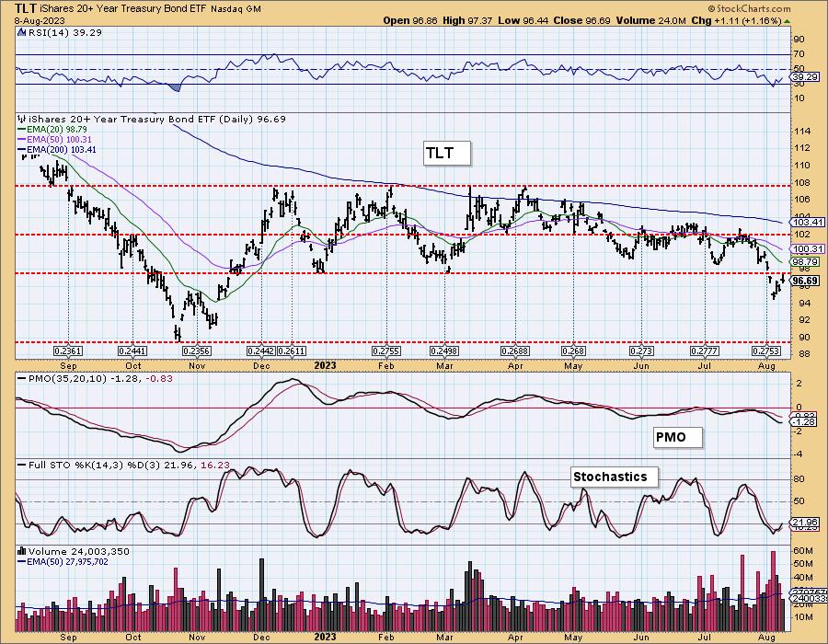The height and width of the screenshot is (644, 828).
Task: Click the 0.2753 label near August
Action: [766, 351]
